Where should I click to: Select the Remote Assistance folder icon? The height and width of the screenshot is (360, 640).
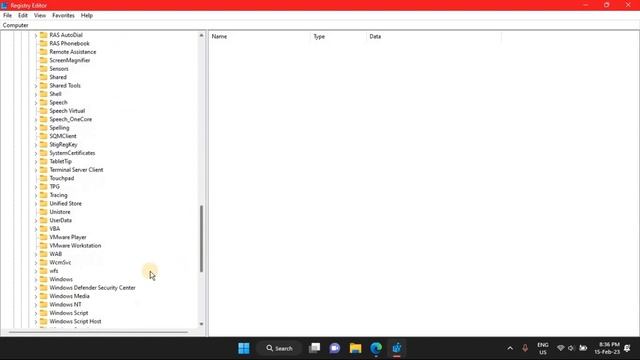coord(44,52)
